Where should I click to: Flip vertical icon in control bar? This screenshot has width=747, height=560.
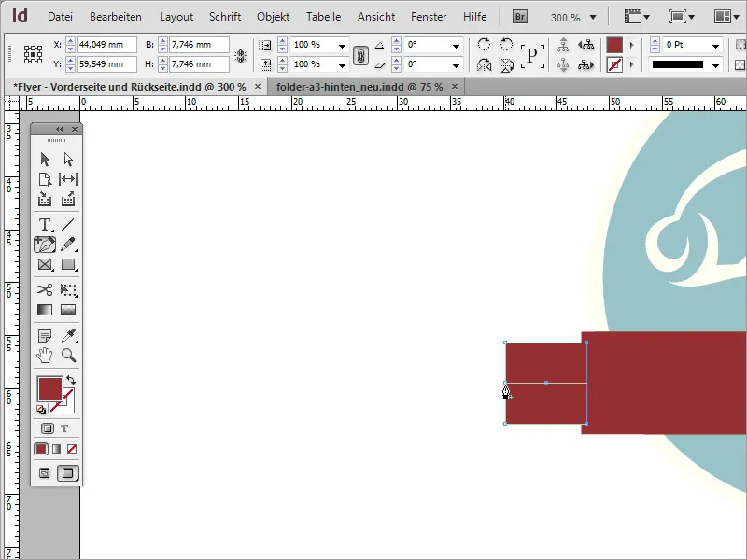pyautogui.click(x=507, y=64)
